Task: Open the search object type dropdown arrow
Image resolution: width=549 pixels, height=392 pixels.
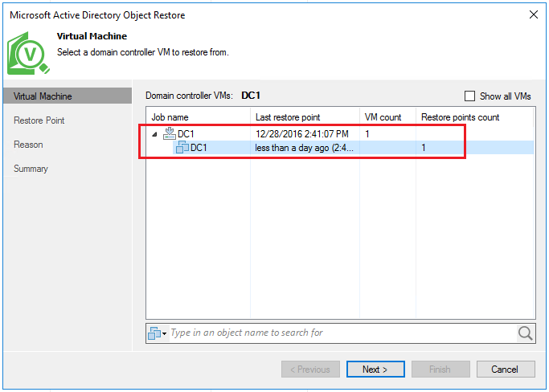Action: 165,333
